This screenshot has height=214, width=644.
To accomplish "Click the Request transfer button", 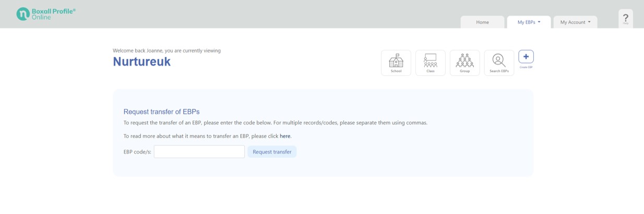I will coord(272,152).
